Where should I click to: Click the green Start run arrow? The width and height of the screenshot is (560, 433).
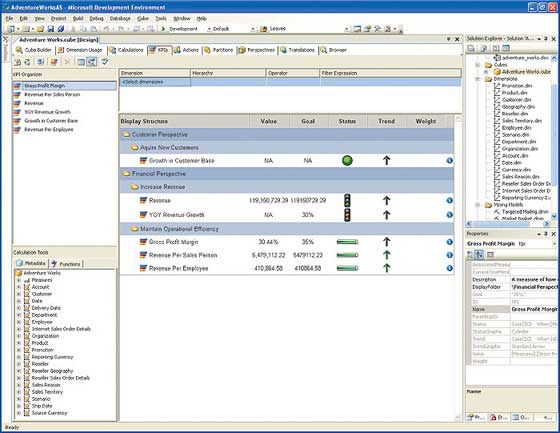(x=163, y=29)
